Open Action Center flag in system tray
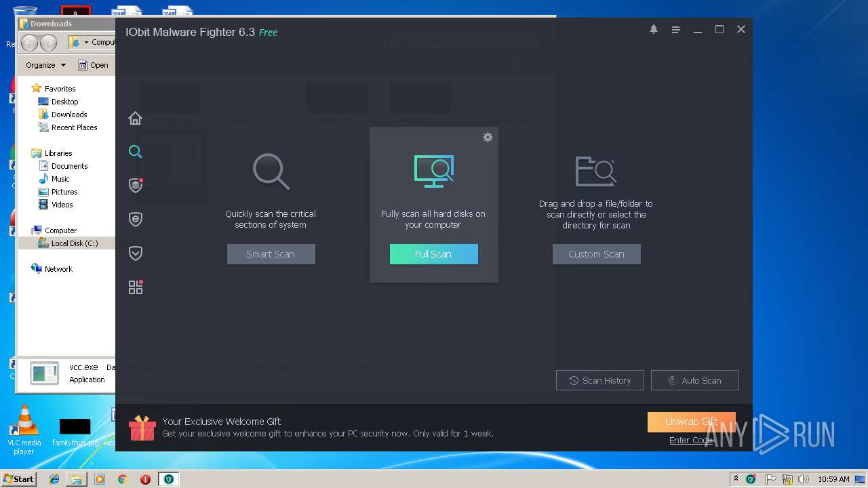This screenshot has height=488, width=868. click(771, 479)
